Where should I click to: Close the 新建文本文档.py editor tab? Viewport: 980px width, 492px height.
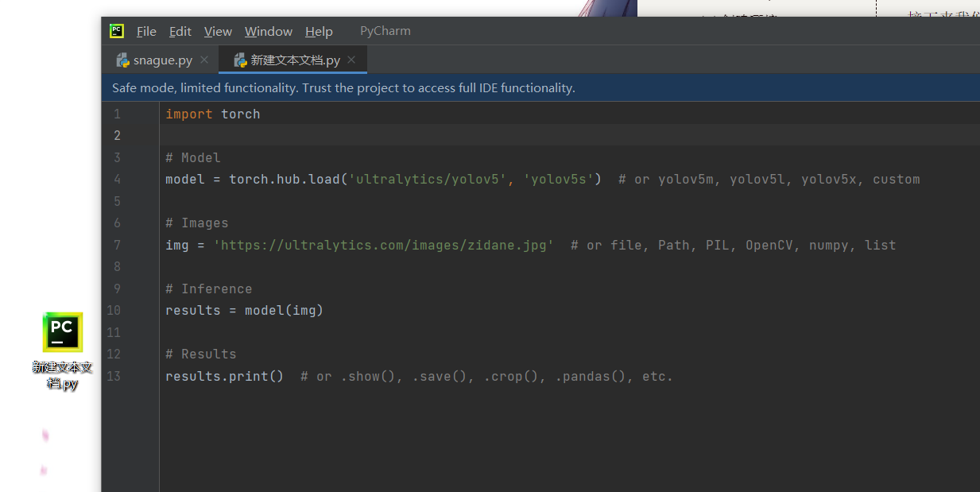coord(351,60)
